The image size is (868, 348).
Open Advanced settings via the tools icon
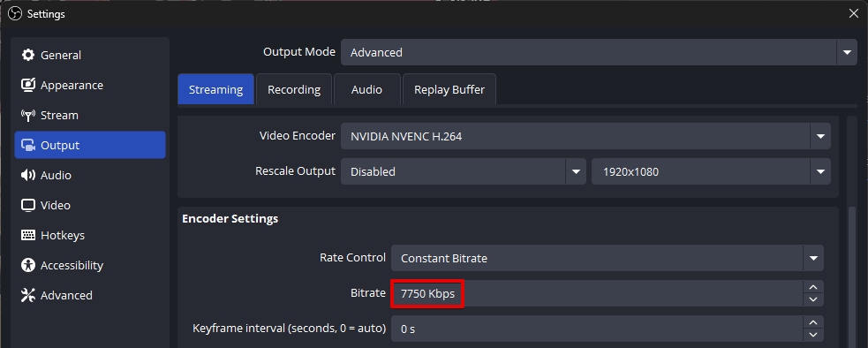point(27,295)
